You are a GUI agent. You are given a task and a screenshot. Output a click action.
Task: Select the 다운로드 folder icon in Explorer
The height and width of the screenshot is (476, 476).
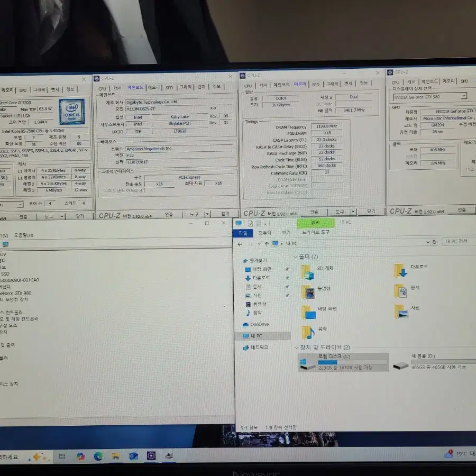(399, 271)
